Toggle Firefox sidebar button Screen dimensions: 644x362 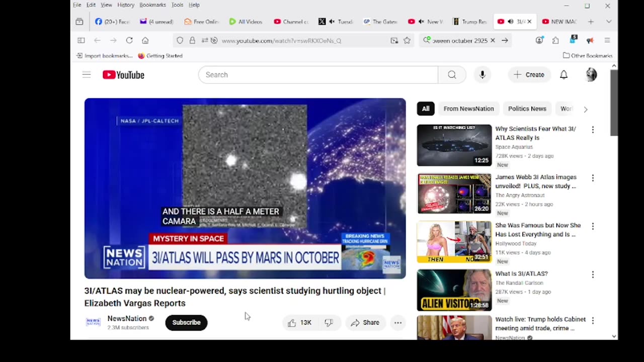(81, 40)
